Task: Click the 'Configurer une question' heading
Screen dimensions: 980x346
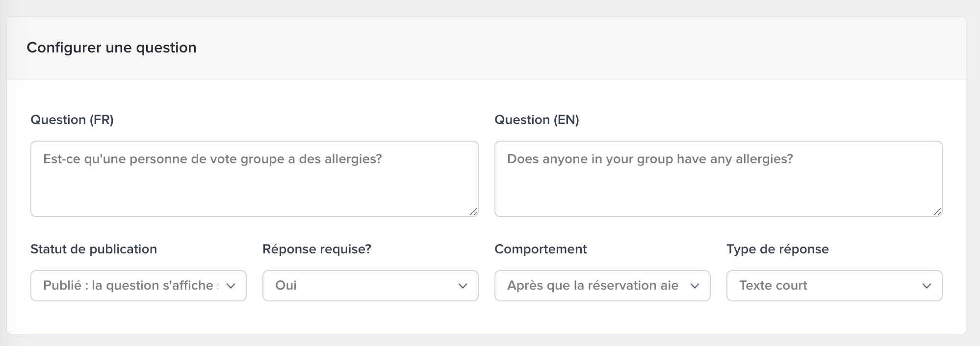Action: click(111, 48)
